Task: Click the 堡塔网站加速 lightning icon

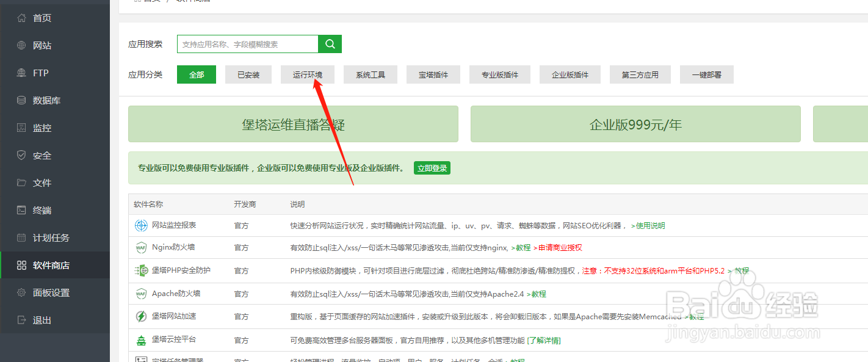Action: pos(141,317)
